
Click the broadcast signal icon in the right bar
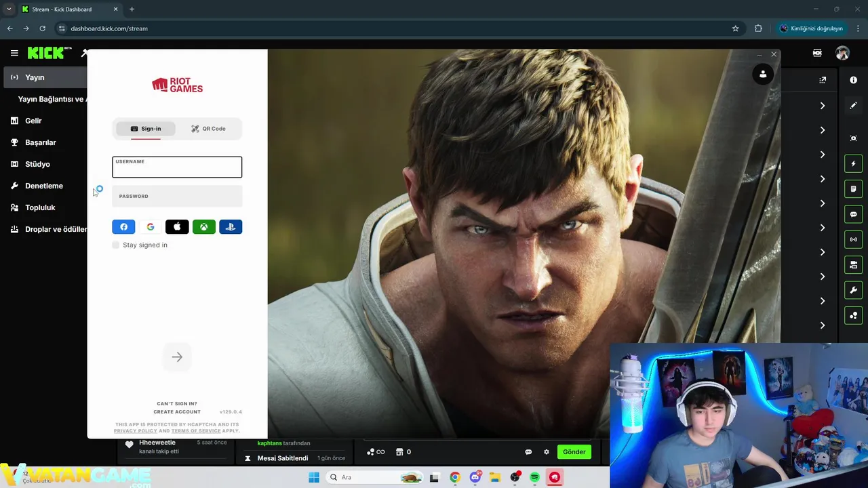[853, 239]
